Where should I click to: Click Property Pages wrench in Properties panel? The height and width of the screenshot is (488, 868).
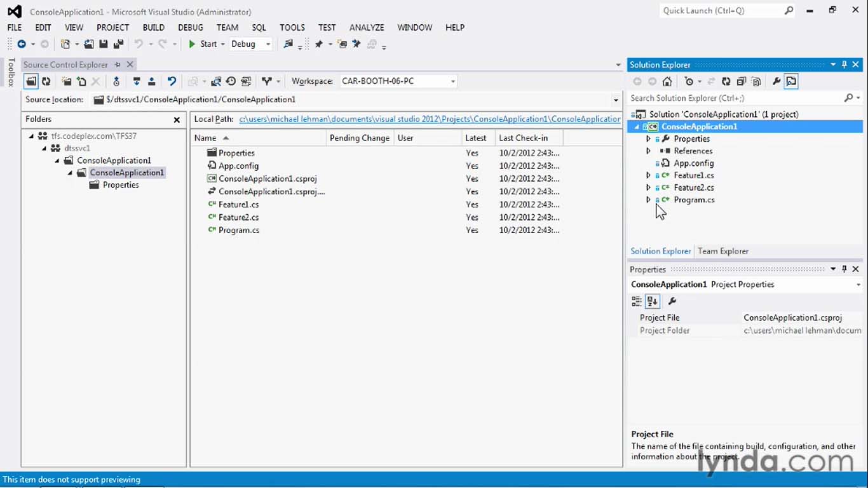click(x=672, y=301)
